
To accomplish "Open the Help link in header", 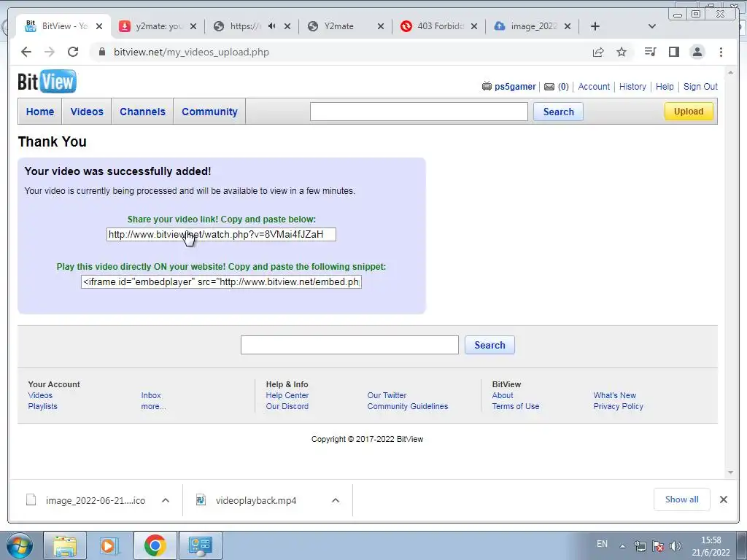I will pos(665,87).
